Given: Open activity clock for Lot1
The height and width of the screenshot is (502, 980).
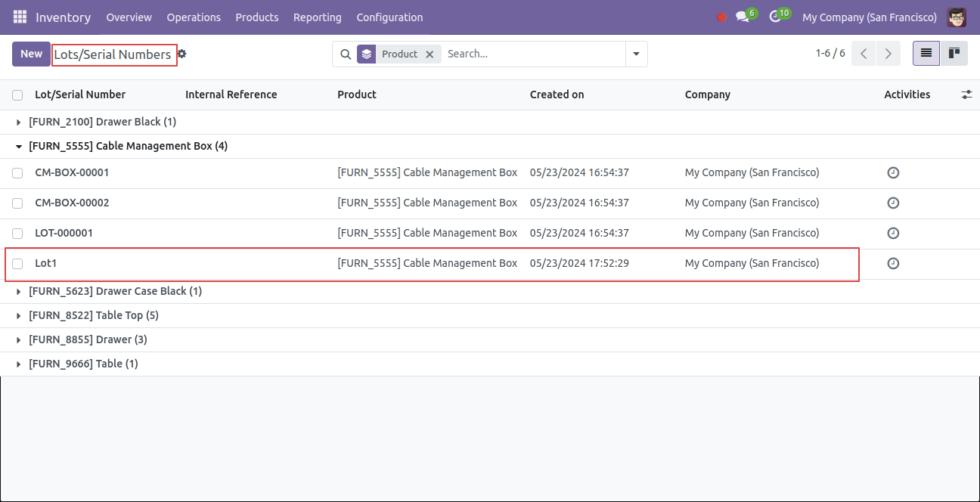Looking at the screenshot, I should pyautogui.click(x=893, y=264).
